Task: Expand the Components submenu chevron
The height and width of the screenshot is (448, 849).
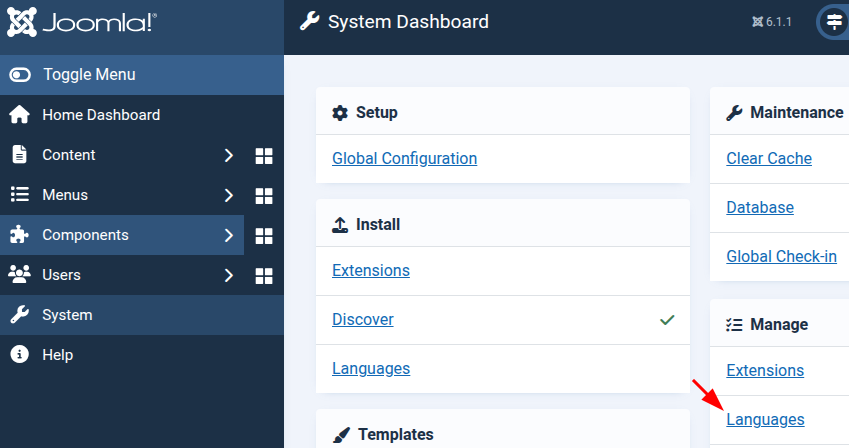Action: click(x=229, y=236)
